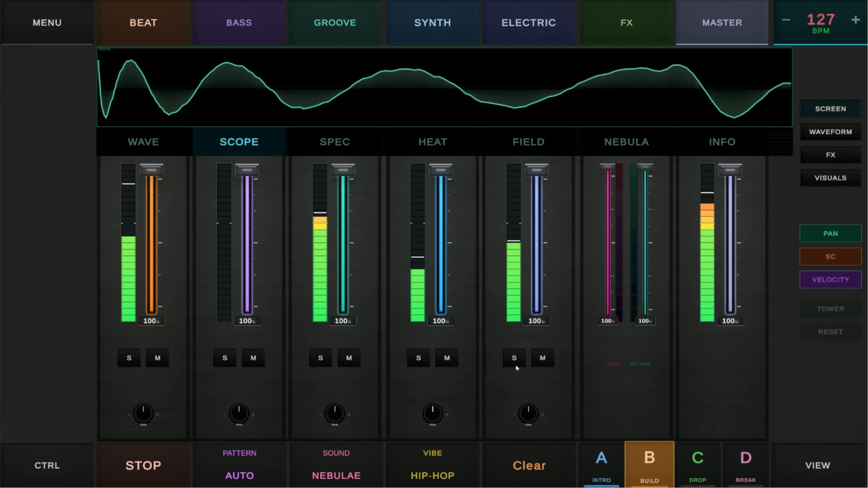Toggle the SC option
Image resolution: width=868 pixels, height=488 pixels.
click(x=830, y=257)
